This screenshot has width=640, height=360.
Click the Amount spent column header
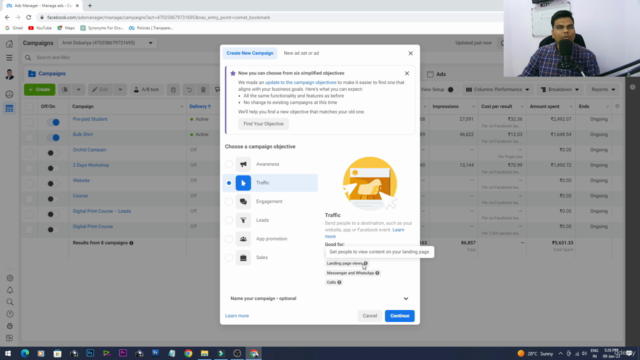tap(544, 107)
